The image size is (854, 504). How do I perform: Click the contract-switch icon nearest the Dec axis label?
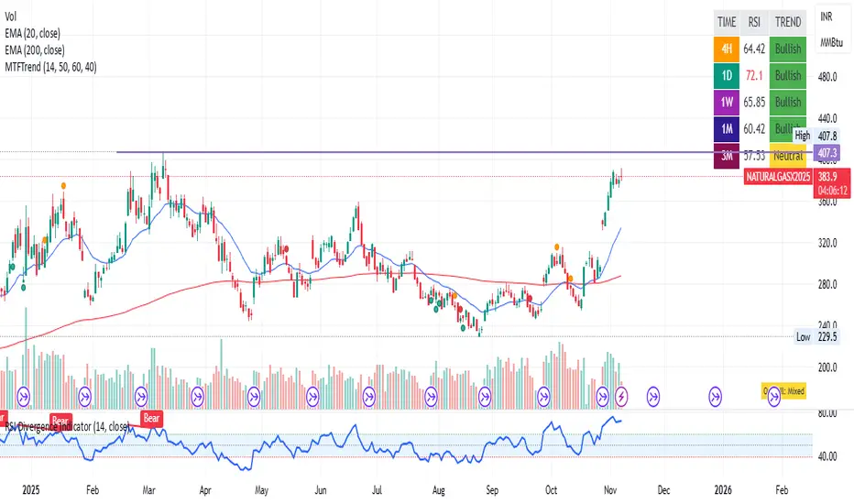click(653, 397)
